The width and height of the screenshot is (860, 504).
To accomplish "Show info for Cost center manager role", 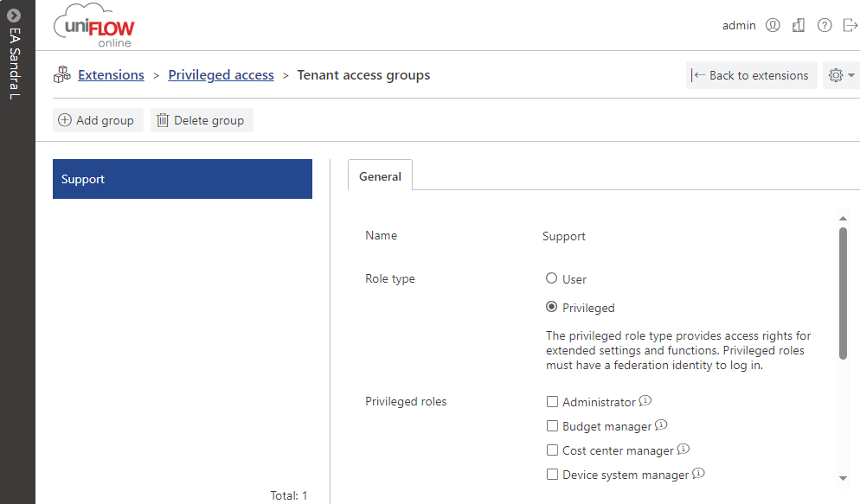I will pos(684,450).
